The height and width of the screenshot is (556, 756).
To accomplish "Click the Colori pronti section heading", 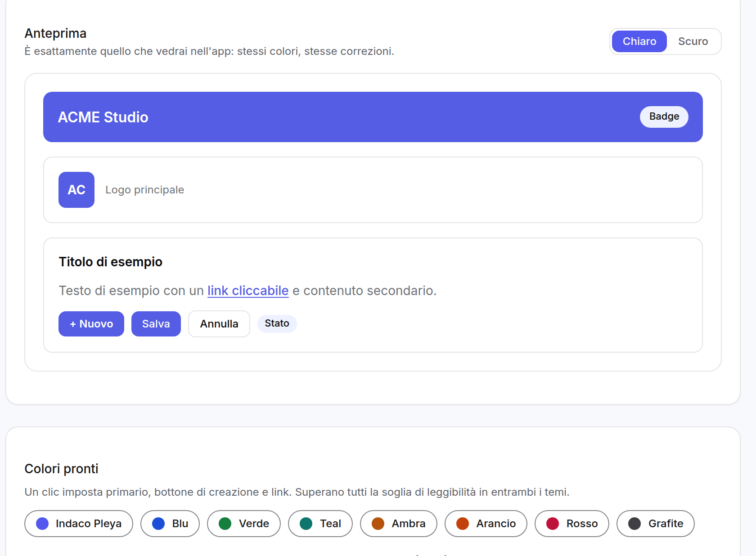I will click(x=61, y=469).
